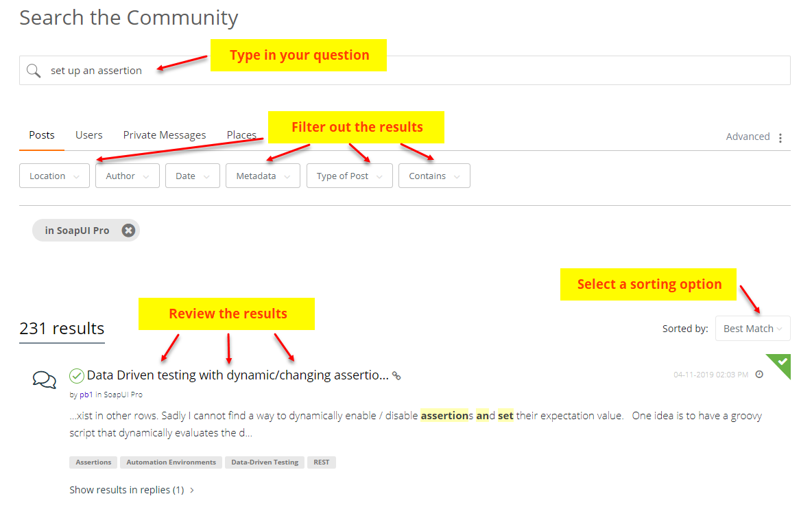The width and height of the screenshot is (812, 505).
Task: Open the Type of Post filter dropdown
Action: [349, 176]
